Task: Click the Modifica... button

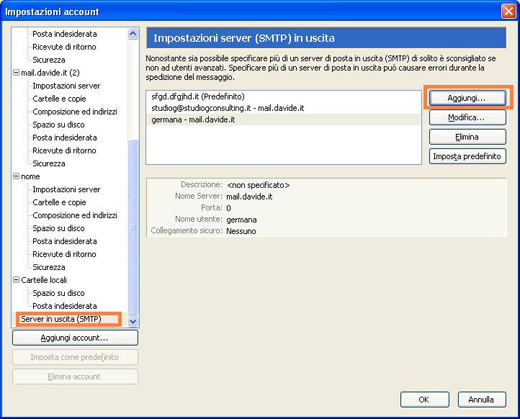Action: tap(467, 118)
